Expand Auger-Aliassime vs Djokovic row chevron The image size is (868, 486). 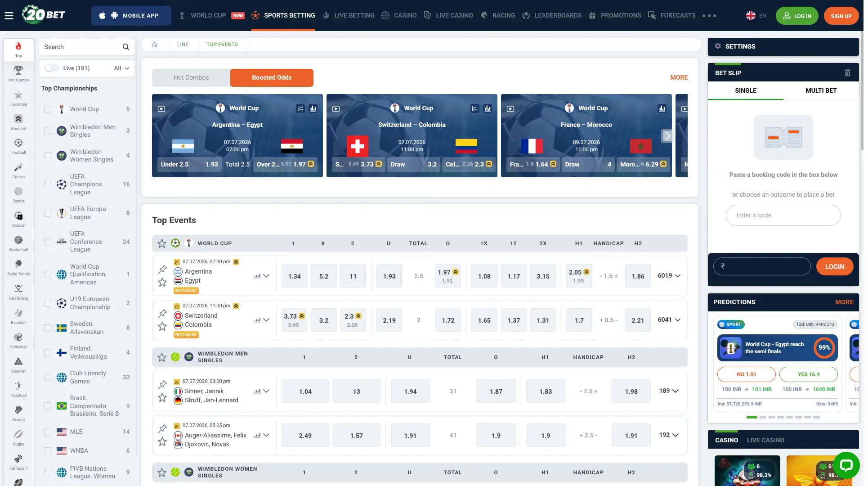click(266, 436)
